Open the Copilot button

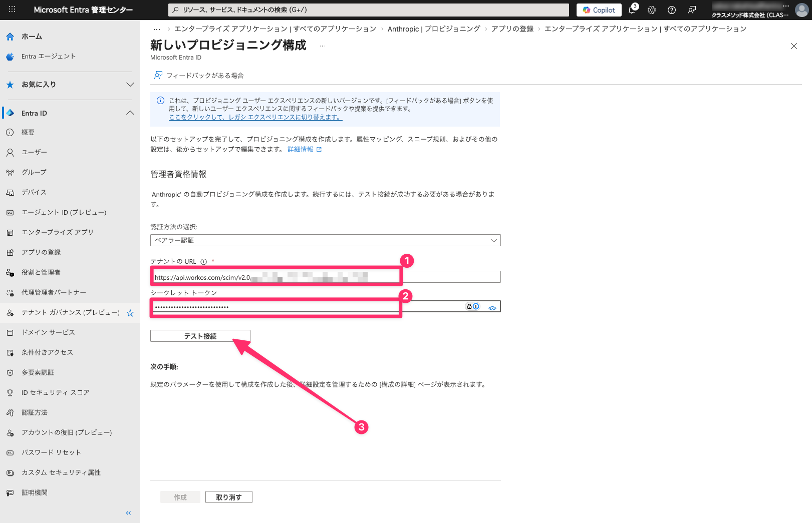click(x=599, y=10)
